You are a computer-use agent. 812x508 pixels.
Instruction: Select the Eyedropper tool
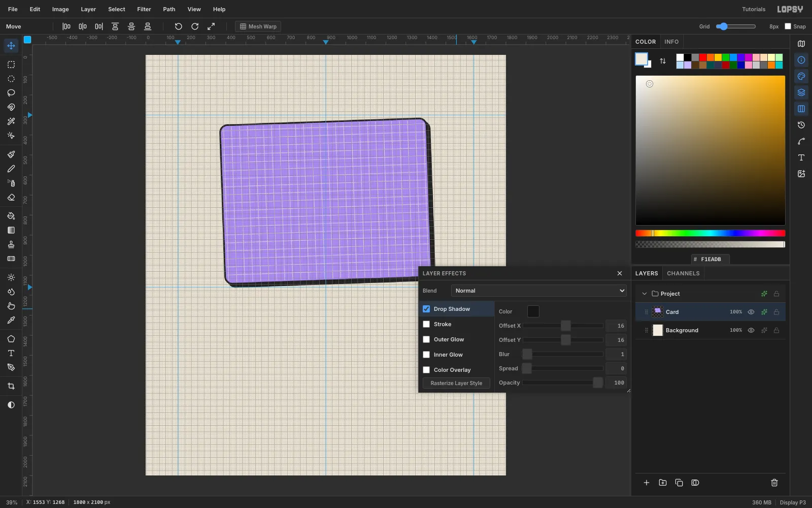pos(11,320)
